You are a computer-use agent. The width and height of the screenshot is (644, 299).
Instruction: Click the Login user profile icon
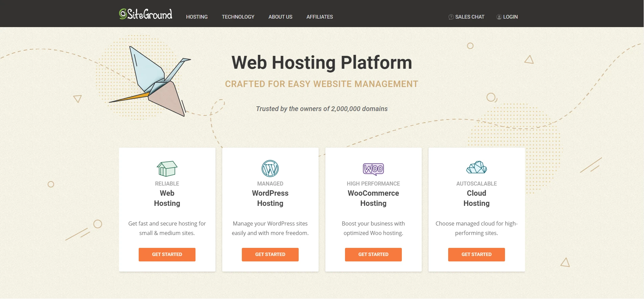coord(499,17)
